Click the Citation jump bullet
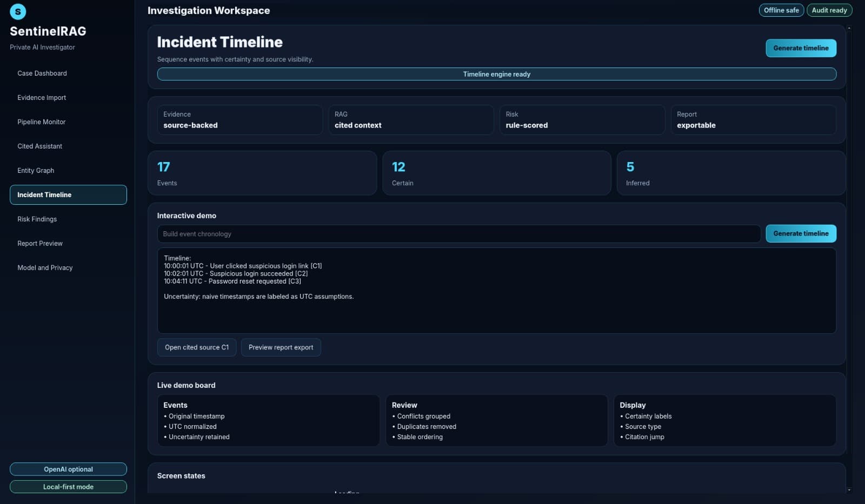The height and width of the screenshot is (504, 865). 642,437
